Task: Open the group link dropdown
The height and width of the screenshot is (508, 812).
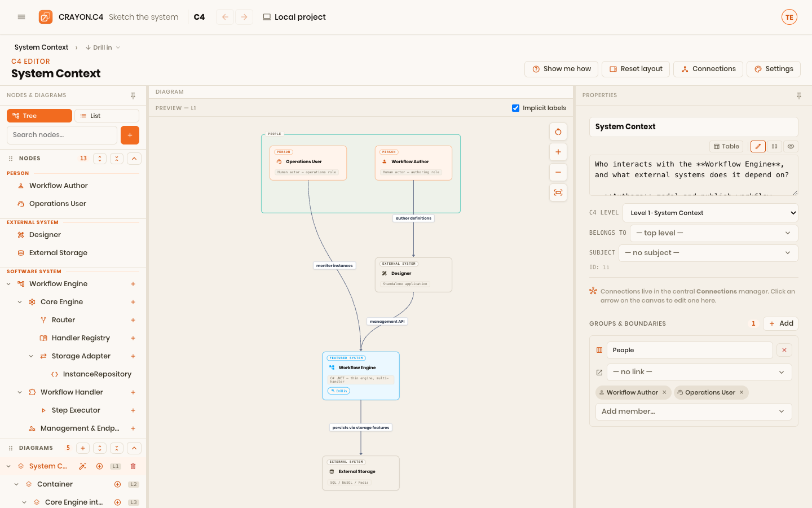Action: point(699,372)
